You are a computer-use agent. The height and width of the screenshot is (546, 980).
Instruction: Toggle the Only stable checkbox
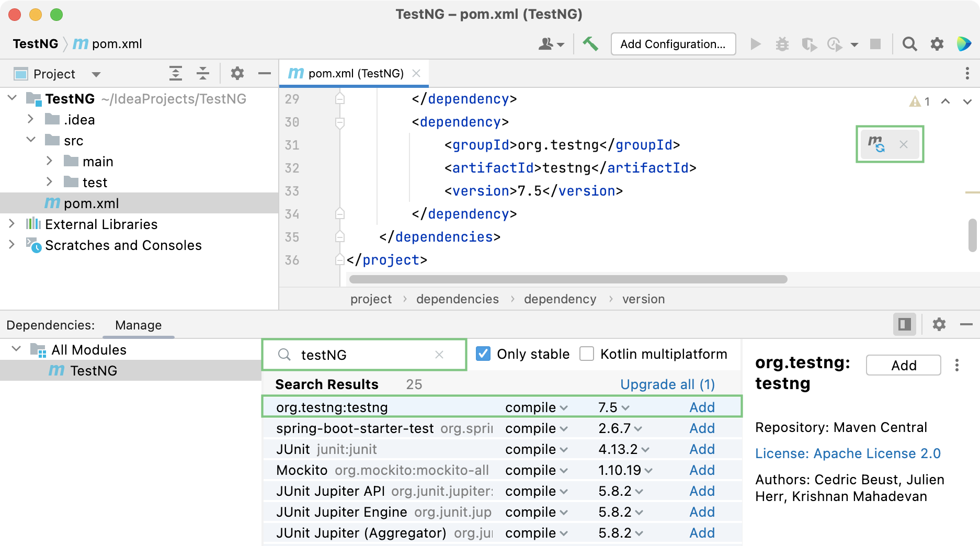483,354
